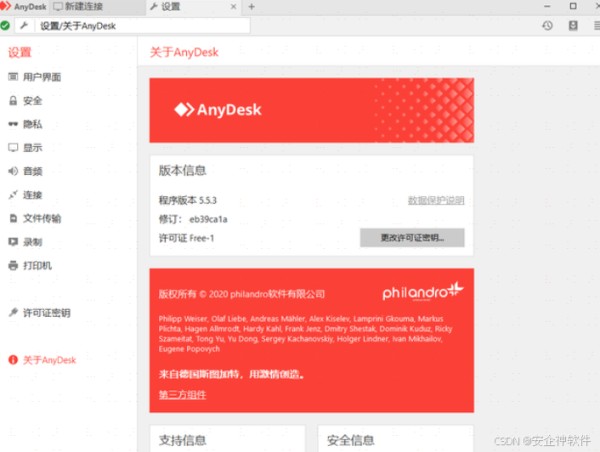
Task: Click the revision value eb39ca1a
Action: pyautogui.click(x=208, y=219)
